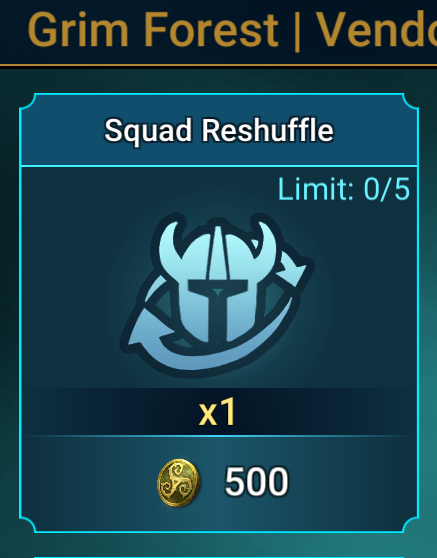
Task: Click the horned helmet reshuffle icon
Action: point(217,295)
